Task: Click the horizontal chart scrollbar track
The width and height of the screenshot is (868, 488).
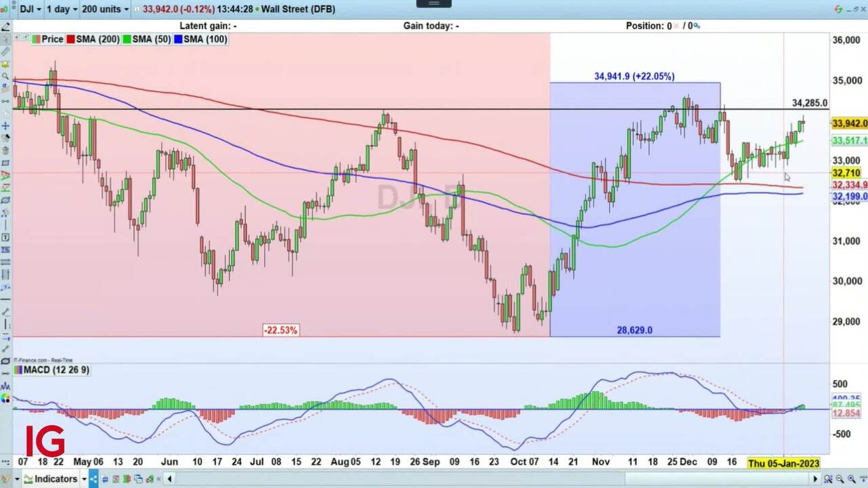Action: [492, 479]
